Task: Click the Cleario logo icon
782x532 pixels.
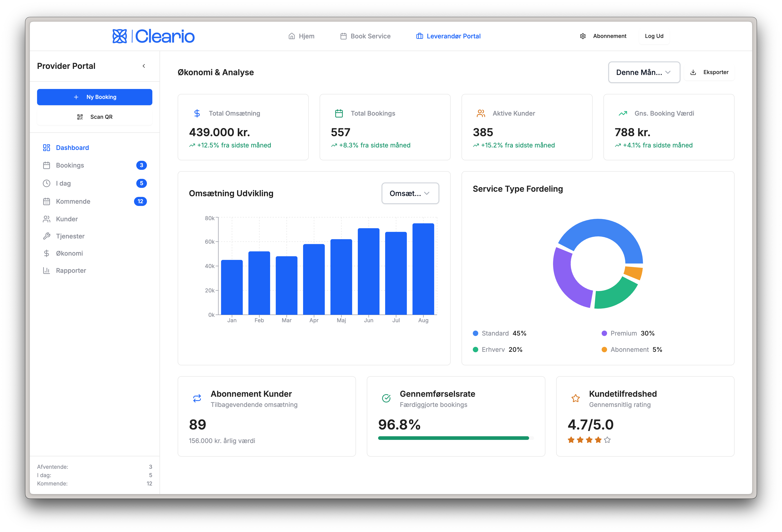Action: 120,36
